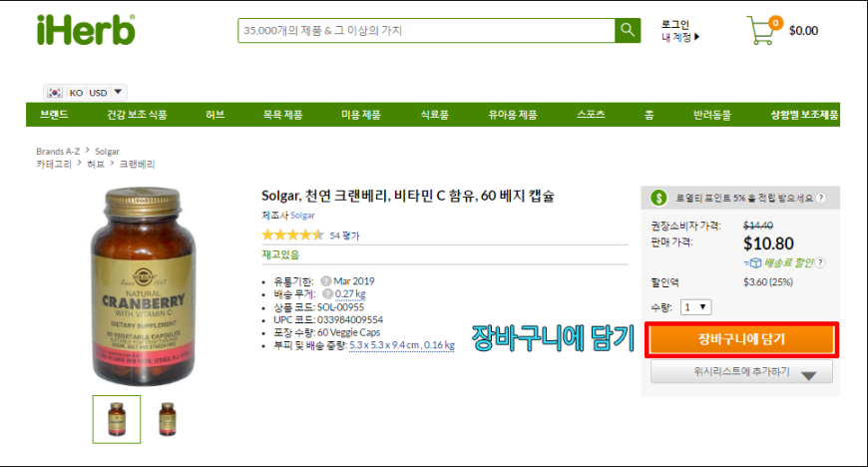Click the $3.60 (25%) discount text
Screen dimensions: 868x467
pyautogui.click(x=768, y=282)
